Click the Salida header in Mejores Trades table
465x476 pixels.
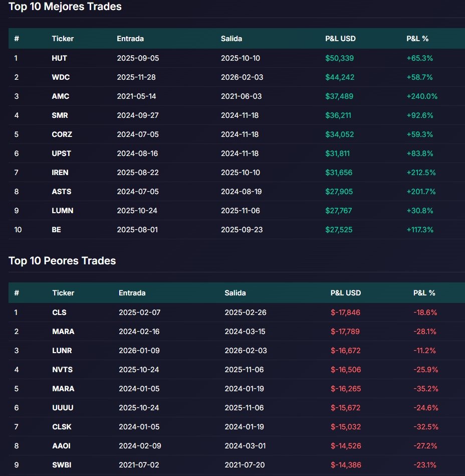[231, 39]
